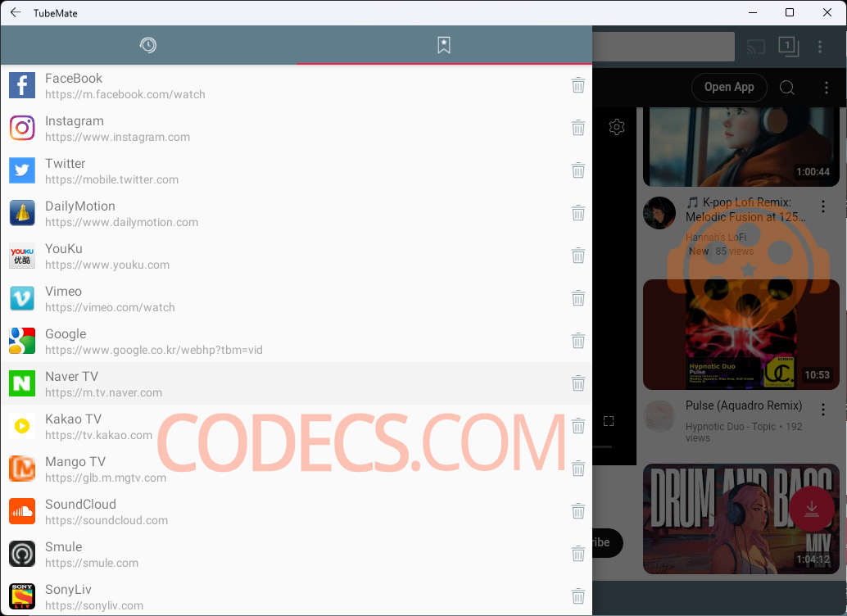Open the 1:00:44 video thumbnail
The height and width of the screenshot is (616, 847).
coord(741,147)
